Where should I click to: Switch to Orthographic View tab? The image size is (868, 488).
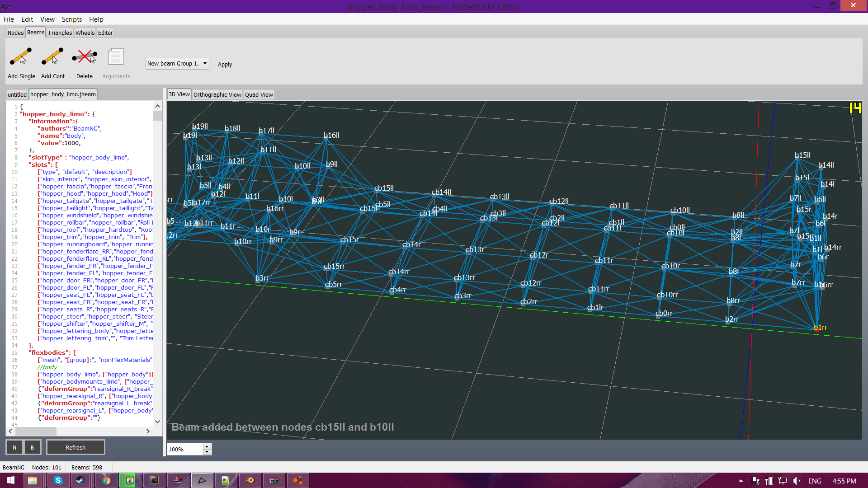(217, 94)
